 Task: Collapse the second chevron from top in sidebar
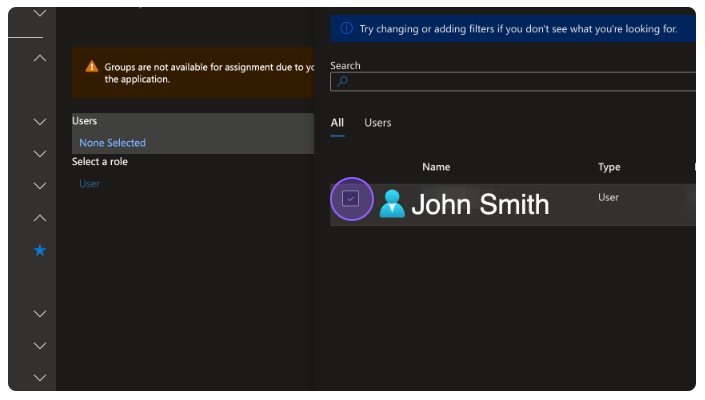tap(40, 58)
